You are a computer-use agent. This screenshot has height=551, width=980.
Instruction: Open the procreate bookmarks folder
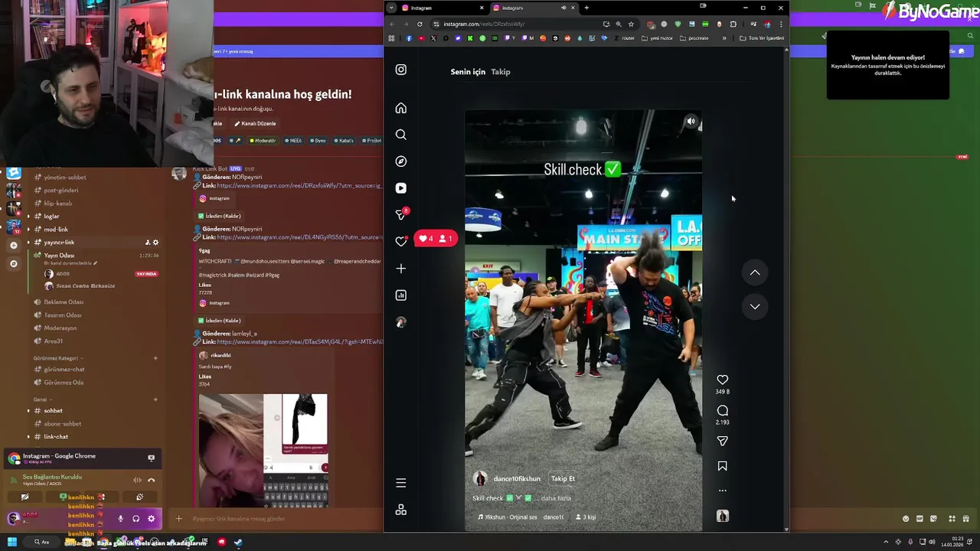[694, 38]
